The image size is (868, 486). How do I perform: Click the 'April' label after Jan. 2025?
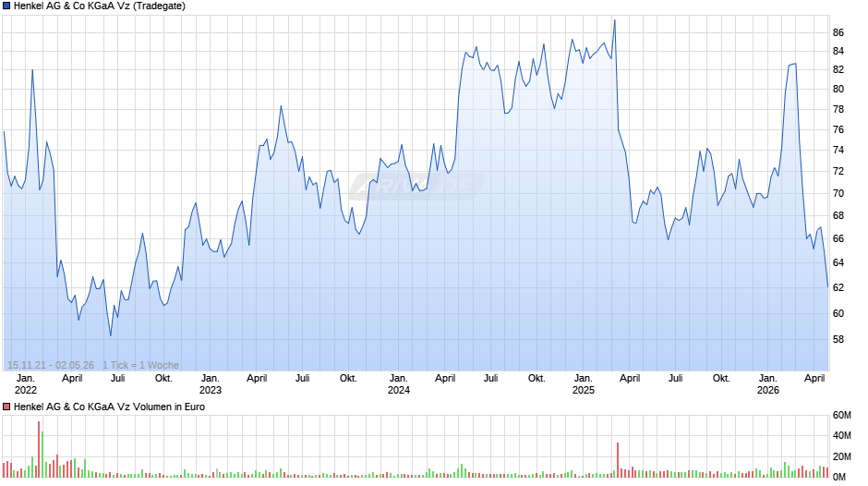tap(630, 379)
